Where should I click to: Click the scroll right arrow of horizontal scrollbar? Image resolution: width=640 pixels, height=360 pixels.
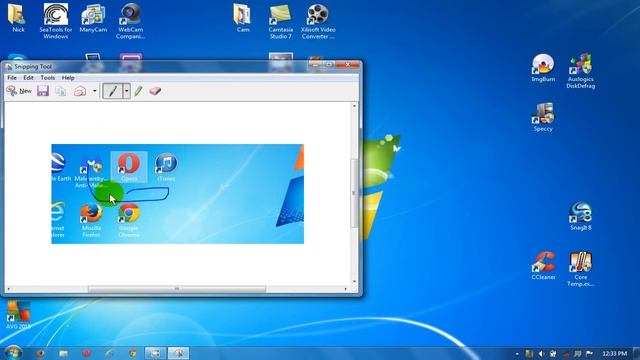click(x=346, y=289)
